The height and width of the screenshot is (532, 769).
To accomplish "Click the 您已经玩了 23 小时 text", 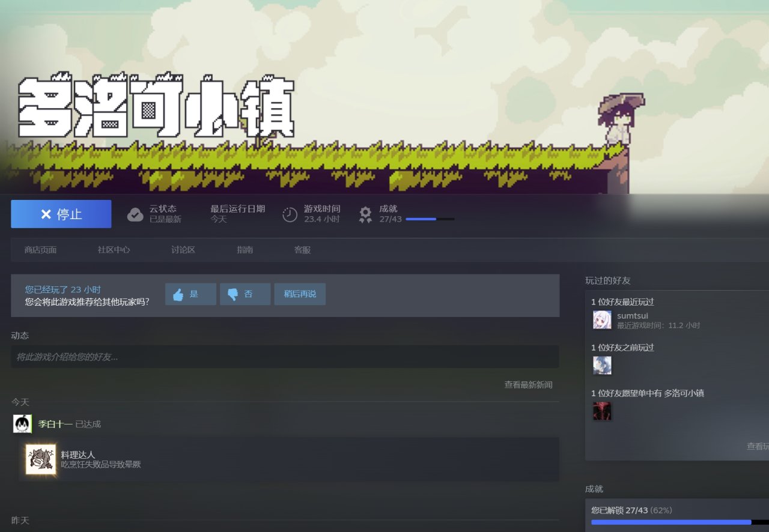I will point(63,289).
